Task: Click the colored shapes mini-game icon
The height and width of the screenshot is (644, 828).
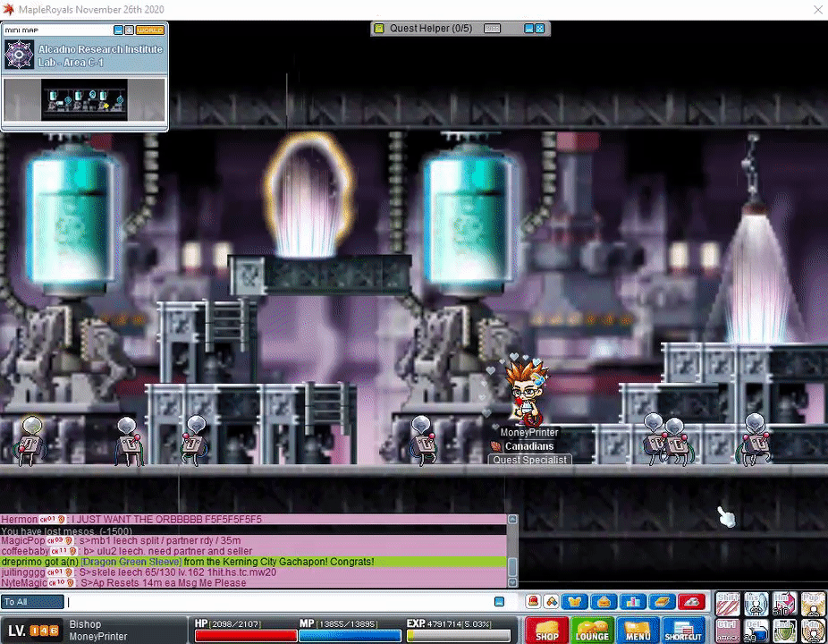Action: (551, 601)
